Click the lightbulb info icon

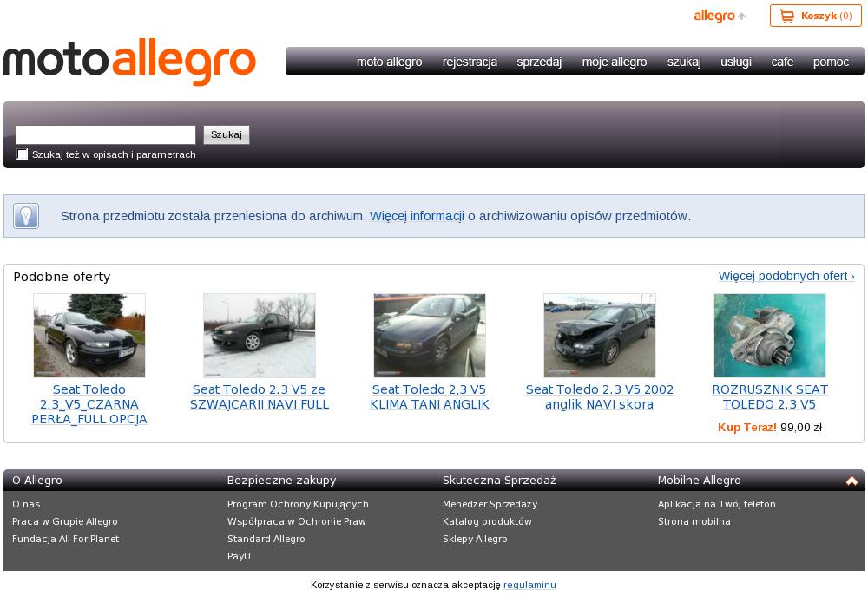(x=26, y=216)
